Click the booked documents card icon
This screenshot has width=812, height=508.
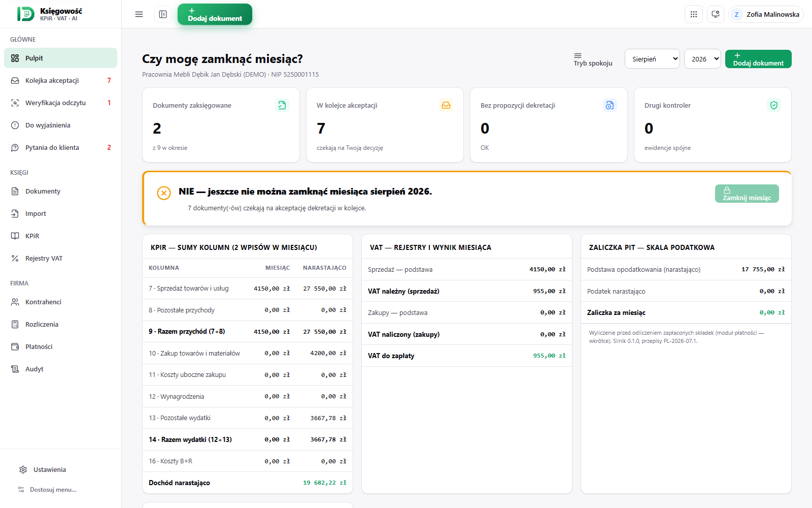[x=282, y=105]
